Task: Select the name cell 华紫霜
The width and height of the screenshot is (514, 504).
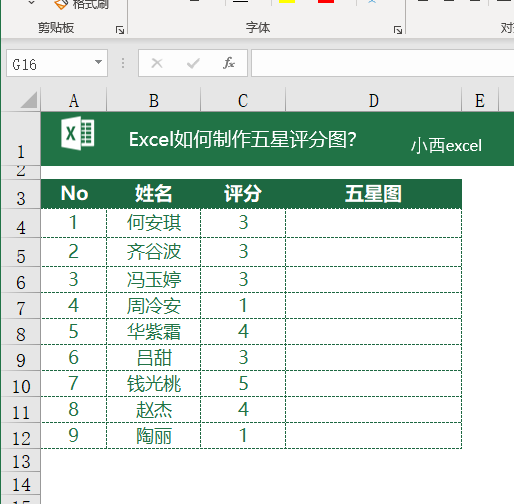Action: click(x=154, y=332)
